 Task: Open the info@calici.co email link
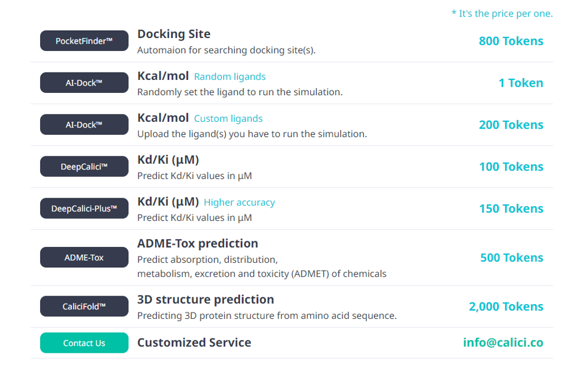point(503,343)
